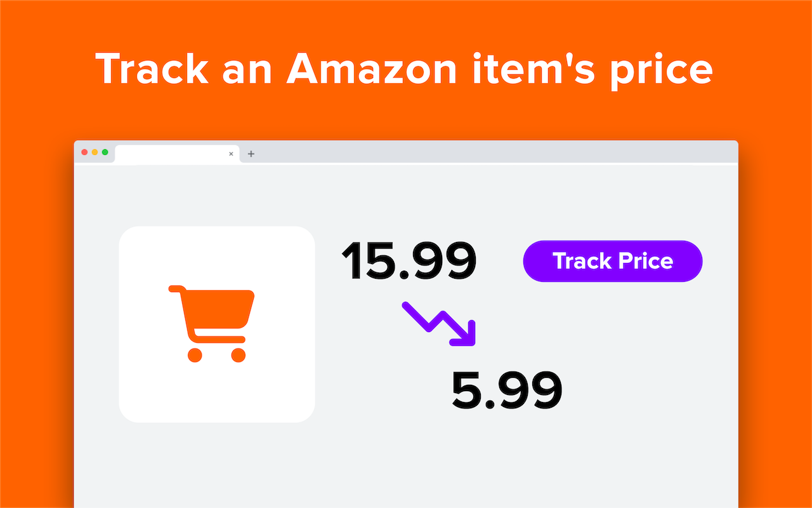Click the reduced 5.99 price
The width and height of the screenshot is (812, 508).
coord(507,391)
